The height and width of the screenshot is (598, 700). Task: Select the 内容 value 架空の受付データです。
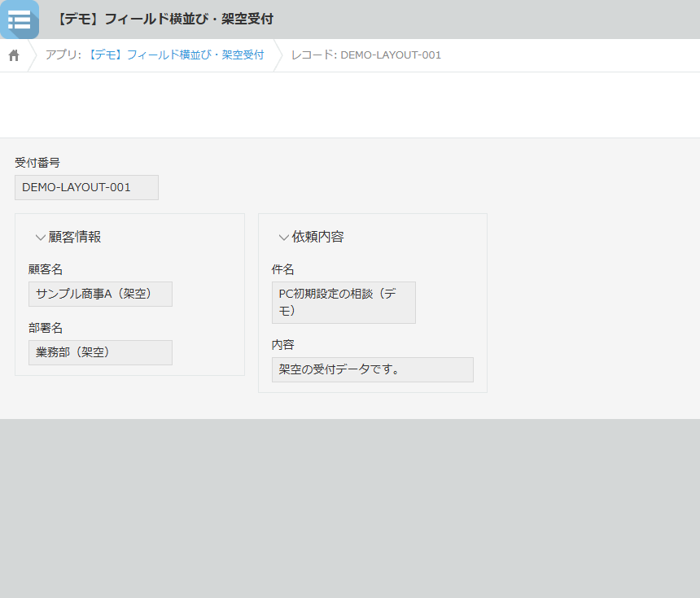tap(373, 369)
